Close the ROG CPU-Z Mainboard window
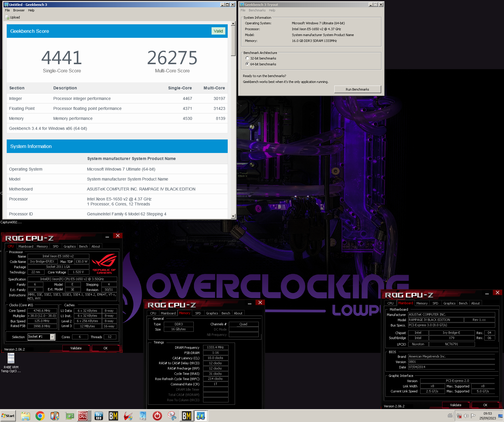Screen dimensions: 504x422 pos(498,292)
